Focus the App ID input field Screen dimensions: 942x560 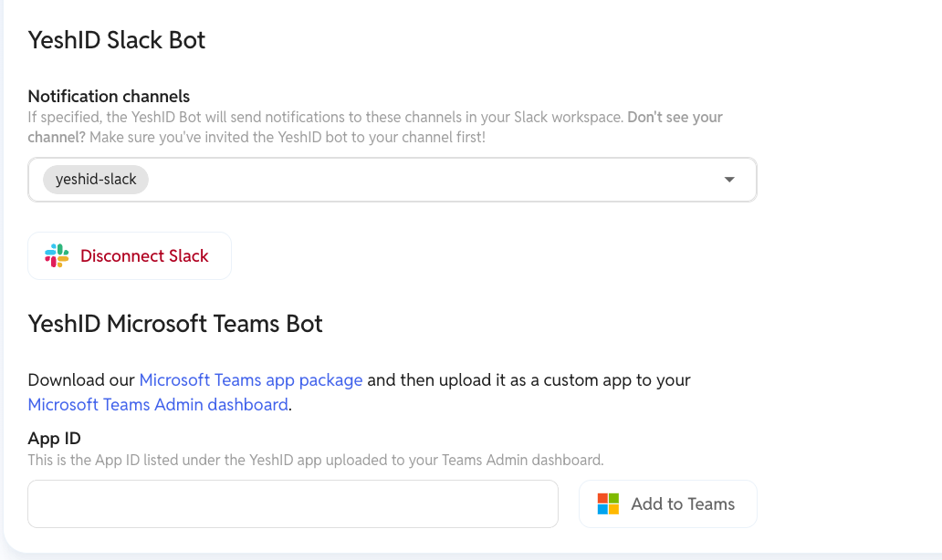[293, 503]
